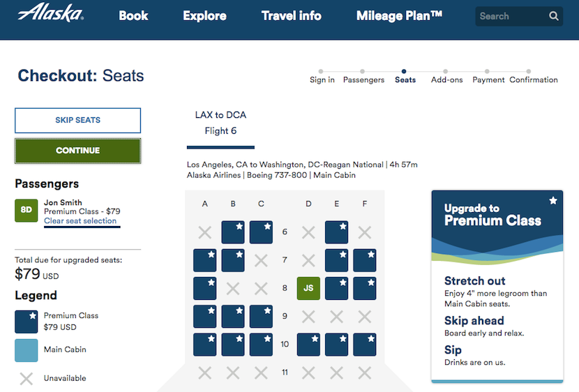
Task: Select Premium Class seat 6E
Action: pos(337,232)
